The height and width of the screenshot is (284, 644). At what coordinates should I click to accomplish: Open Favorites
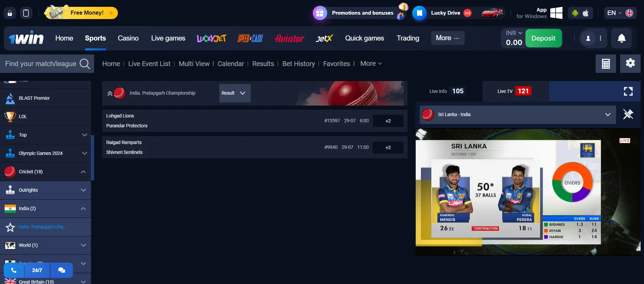[x=336, y=64]
